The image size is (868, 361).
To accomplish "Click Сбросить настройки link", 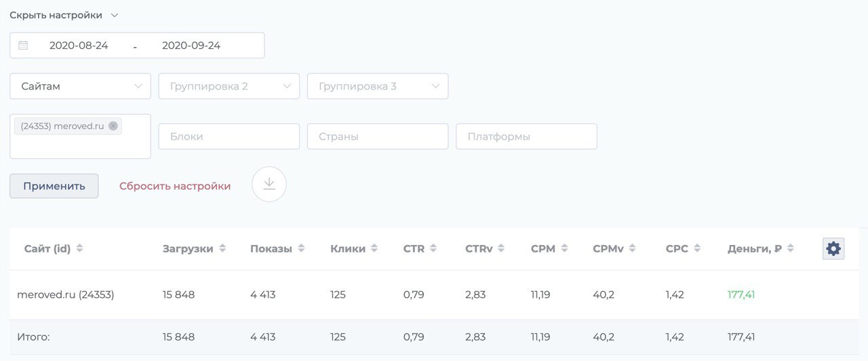I will click(175, 186).
